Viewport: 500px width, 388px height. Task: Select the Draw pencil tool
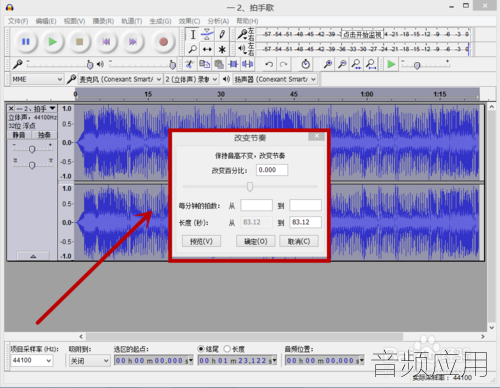click(222, 34)
